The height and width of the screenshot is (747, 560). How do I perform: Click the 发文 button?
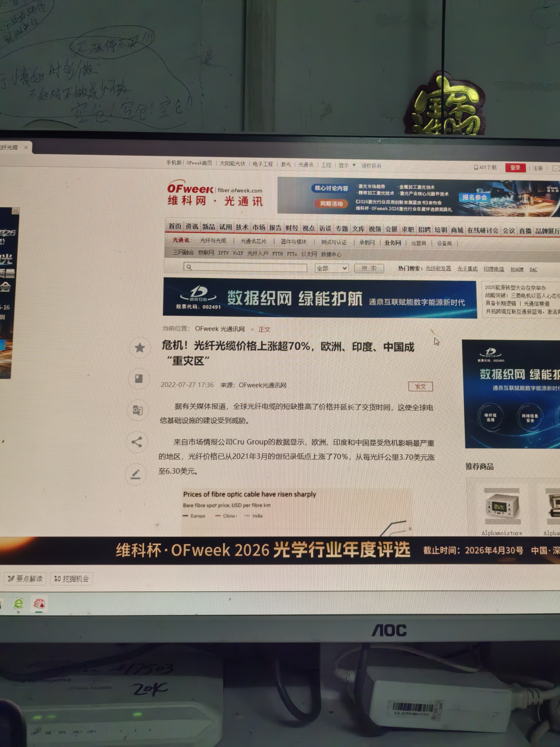[420, 386]
